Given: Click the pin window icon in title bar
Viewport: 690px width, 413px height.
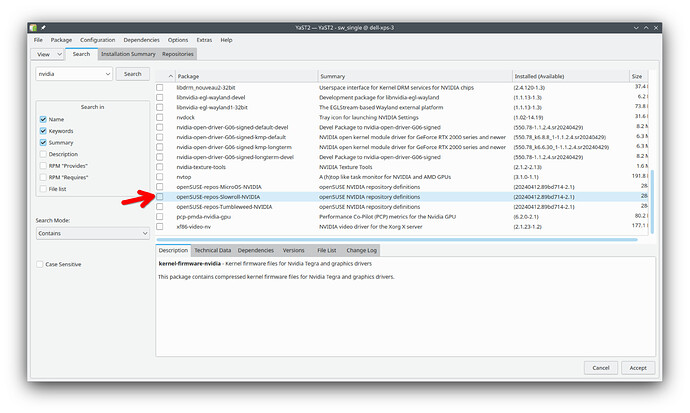Looking at the screenshot, I should click(43, 28).
